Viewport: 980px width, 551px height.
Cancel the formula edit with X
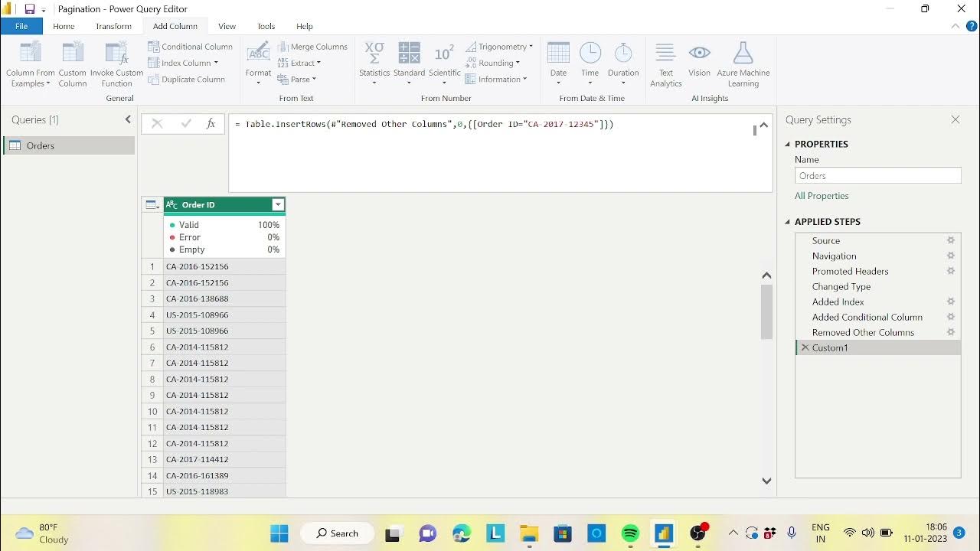[x=157, y=123]
